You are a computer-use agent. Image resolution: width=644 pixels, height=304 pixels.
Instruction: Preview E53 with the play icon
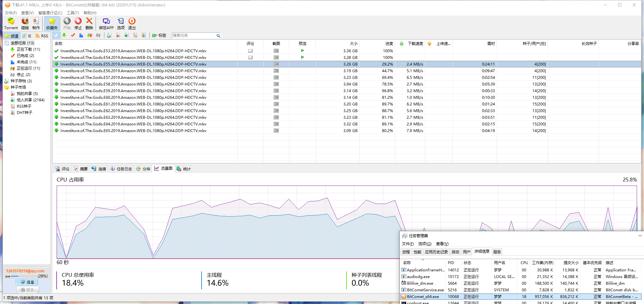coord(303,51)
